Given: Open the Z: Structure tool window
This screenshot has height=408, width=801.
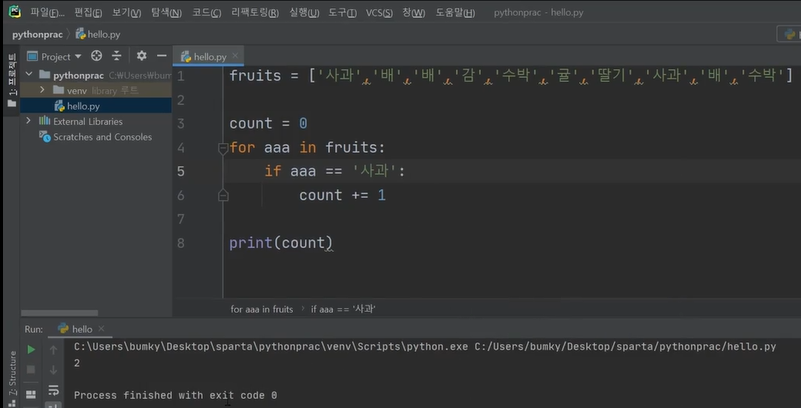Looking at the screenshot, I should pyautogui.click(x=12, y=377).
